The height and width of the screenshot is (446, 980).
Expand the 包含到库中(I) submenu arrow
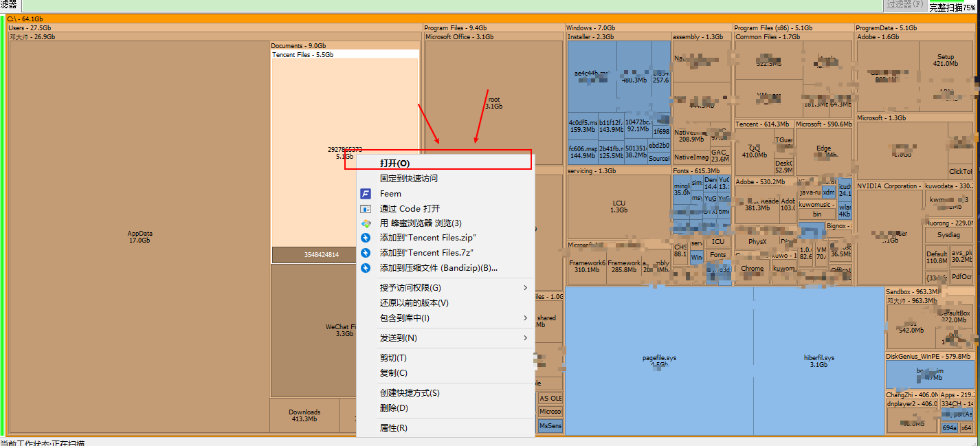pos(526,318)
